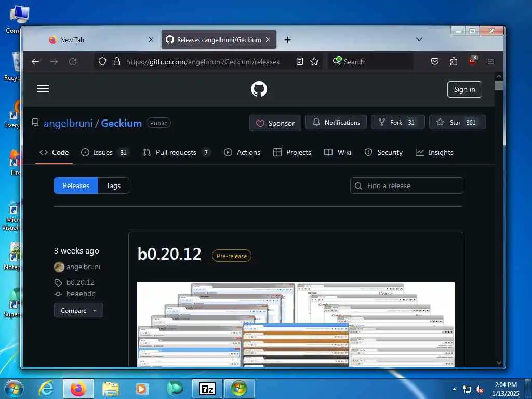Open the Projects tab
Screen dimensions: 532x399
[x=292, y=152]
